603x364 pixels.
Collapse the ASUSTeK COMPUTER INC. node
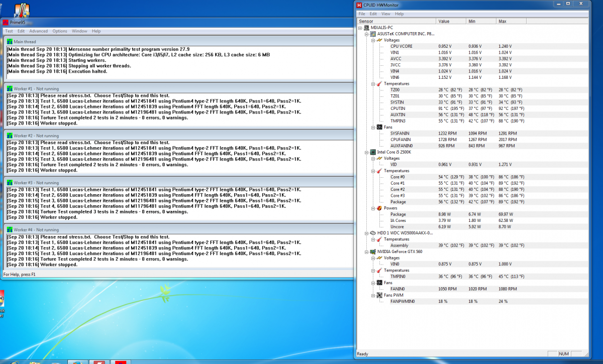pyautogui.click(x=367, y=34)
